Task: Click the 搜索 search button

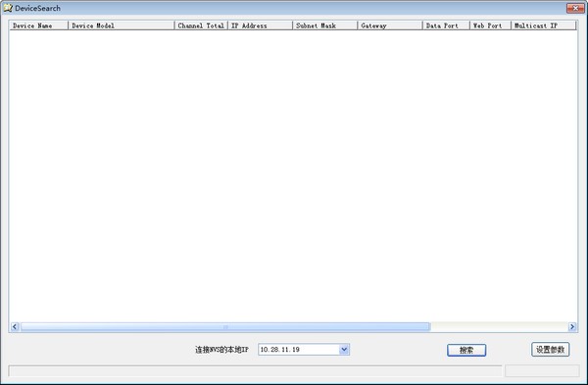Action: pyautogui.click(x=466, y=350)
